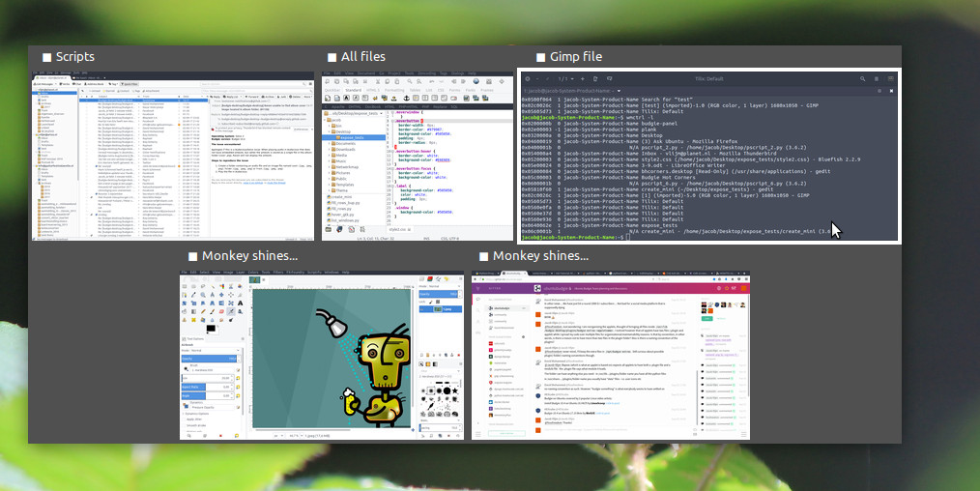The height and width of the screenshot is (491, 980).
Task: Open the 1/1 session dropdown in Tilix preview
Action: click(x=565, y=78)
